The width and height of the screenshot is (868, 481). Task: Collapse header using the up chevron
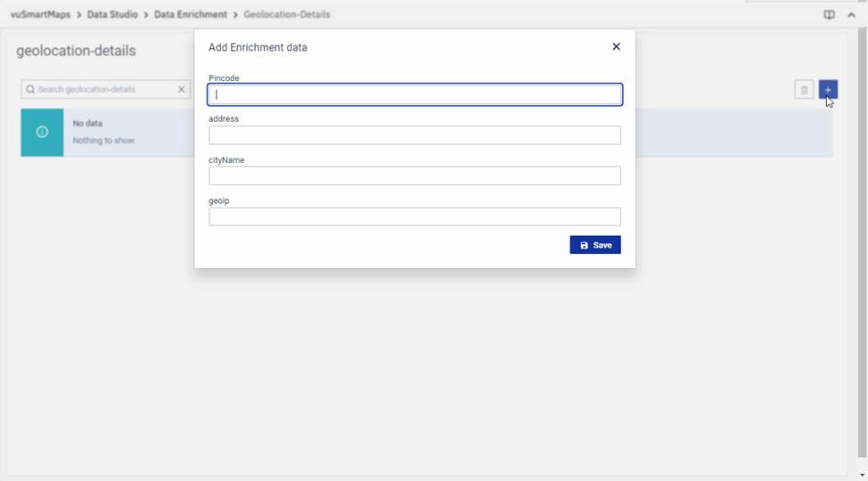[851, 15]
